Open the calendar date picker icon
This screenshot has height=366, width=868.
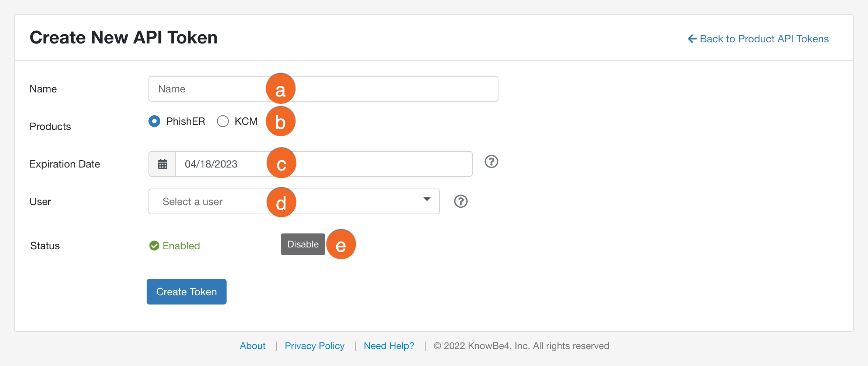pos(162,163)
